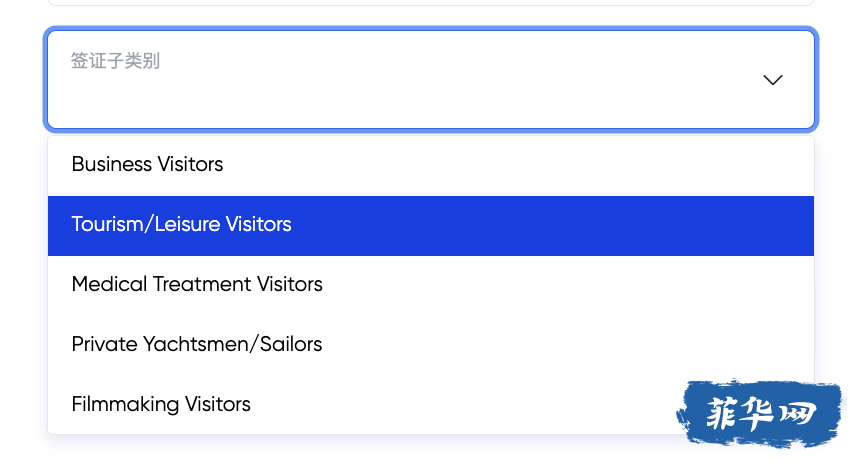Click the partially visible field above 签证子类别
This screenshot has width=852, height=460.
431,2
